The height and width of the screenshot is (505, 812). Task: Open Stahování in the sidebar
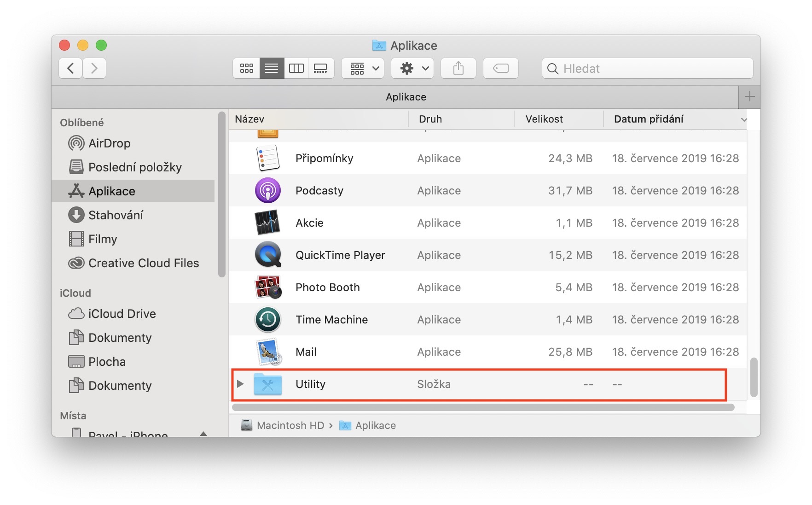pos(116,215)
